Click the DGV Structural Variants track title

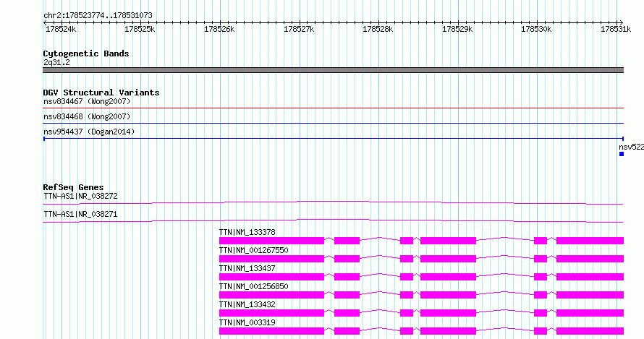coord(101,93)
